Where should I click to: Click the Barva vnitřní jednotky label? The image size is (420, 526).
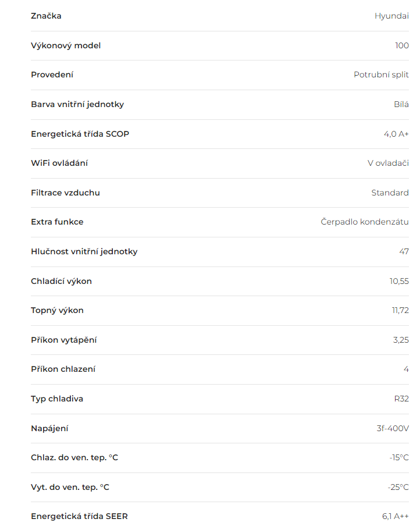(x=77, y=104)
